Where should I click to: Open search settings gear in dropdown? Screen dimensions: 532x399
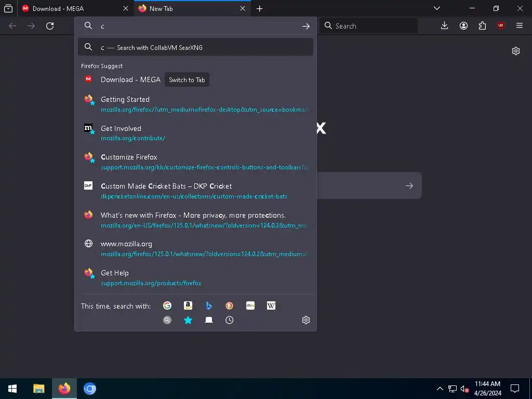pos(305,320)
